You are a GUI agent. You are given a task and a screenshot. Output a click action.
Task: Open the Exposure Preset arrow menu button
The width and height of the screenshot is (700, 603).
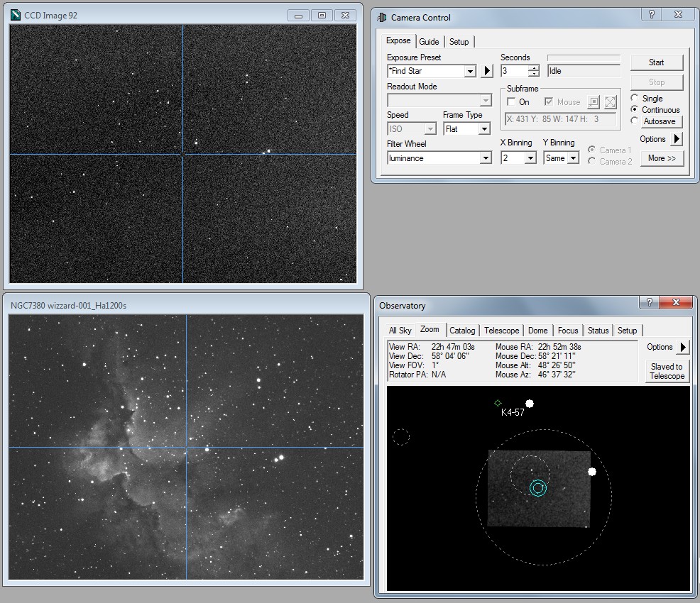pos(487,71)
